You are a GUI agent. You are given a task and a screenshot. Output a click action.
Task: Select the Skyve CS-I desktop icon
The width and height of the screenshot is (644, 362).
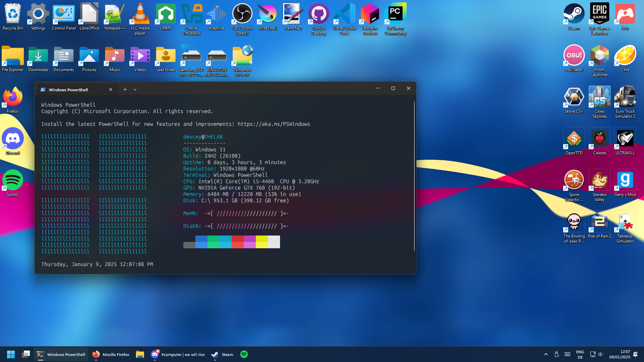(574, 100)
